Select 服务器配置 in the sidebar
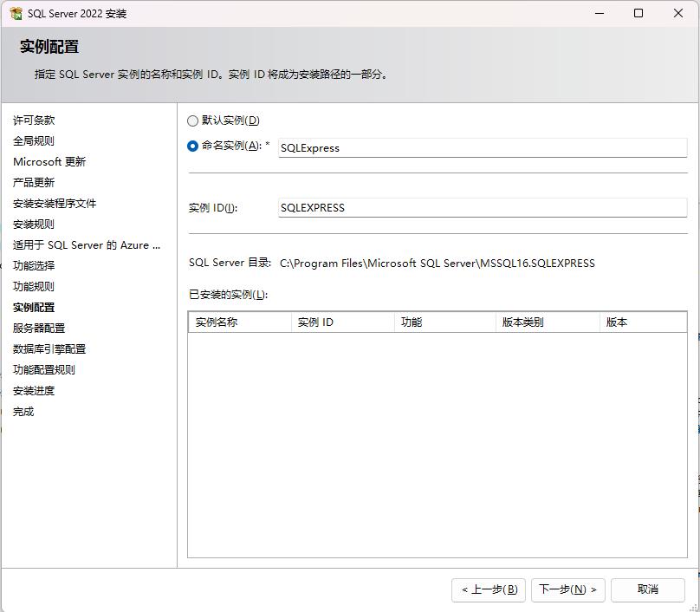 coord(39,329)
